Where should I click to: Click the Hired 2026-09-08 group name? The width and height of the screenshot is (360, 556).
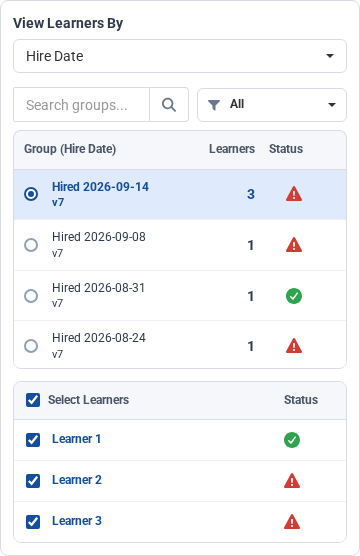click(x=99, y=237)
